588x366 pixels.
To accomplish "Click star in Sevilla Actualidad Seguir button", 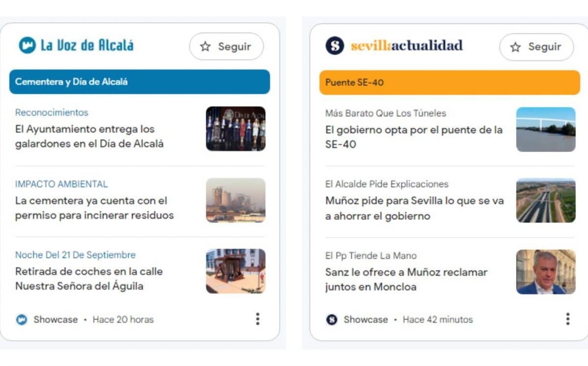I will coord(515,47).
